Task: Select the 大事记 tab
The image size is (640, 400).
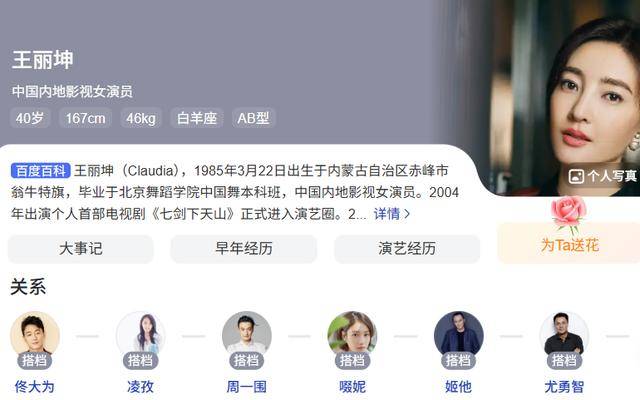Action: [81, 249]
